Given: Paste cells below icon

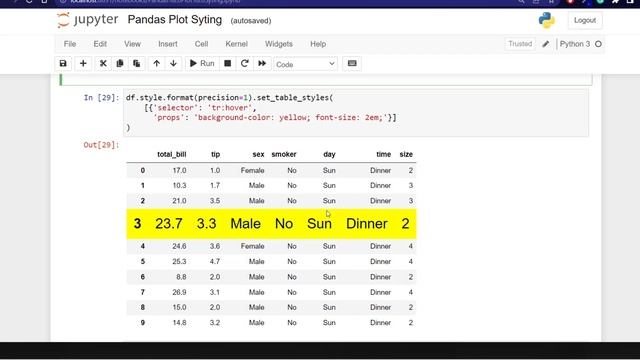Looking at the screenshot, I should pos(137,64).
